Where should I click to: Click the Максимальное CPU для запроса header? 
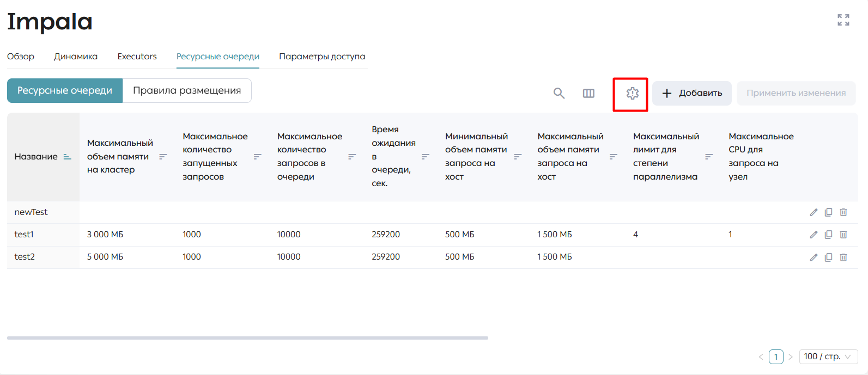761,157
